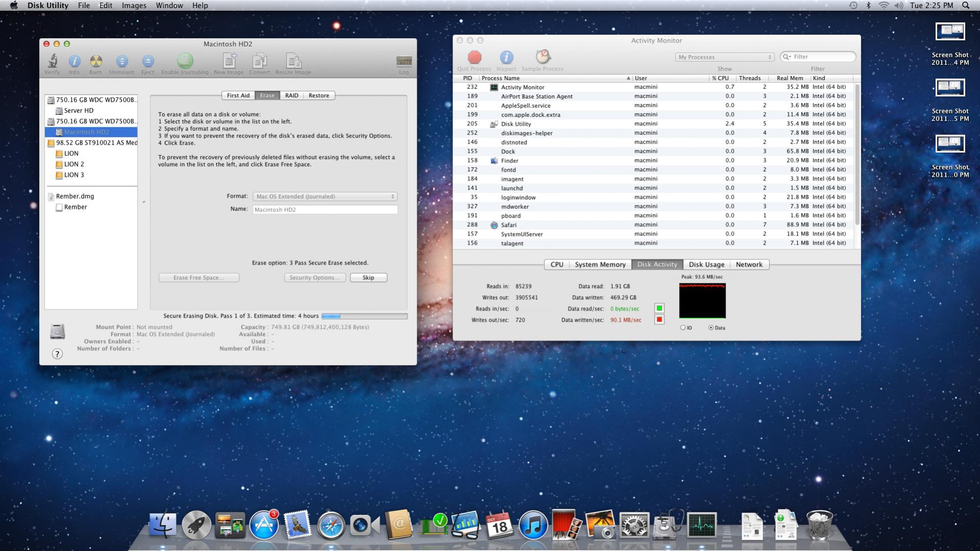980x551 pixels.
Task: Open the Format dropdown for Mac OS Extended
Action: (325, 197)
